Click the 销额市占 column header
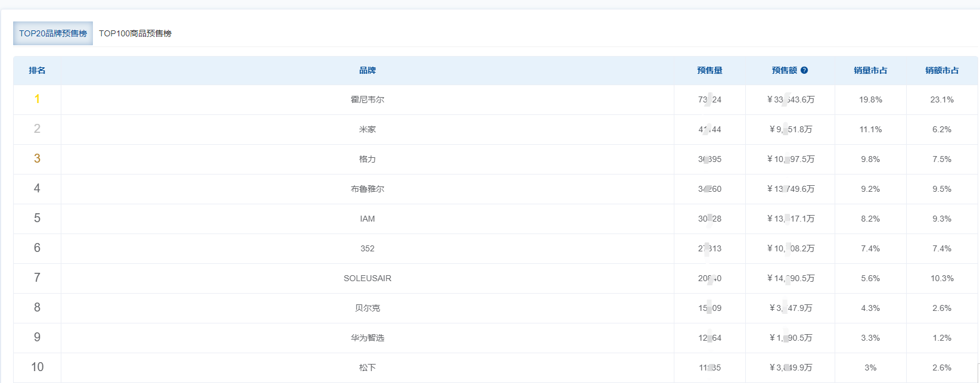 (942, 70)
